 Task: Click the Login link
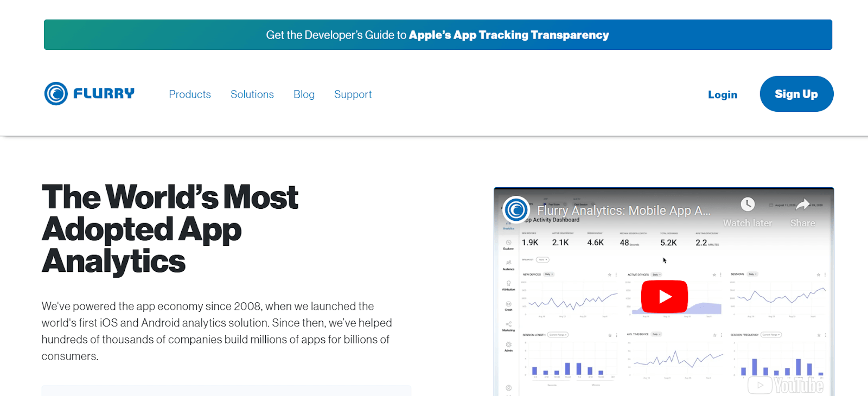pyautogui.click(x=723, y=94)
